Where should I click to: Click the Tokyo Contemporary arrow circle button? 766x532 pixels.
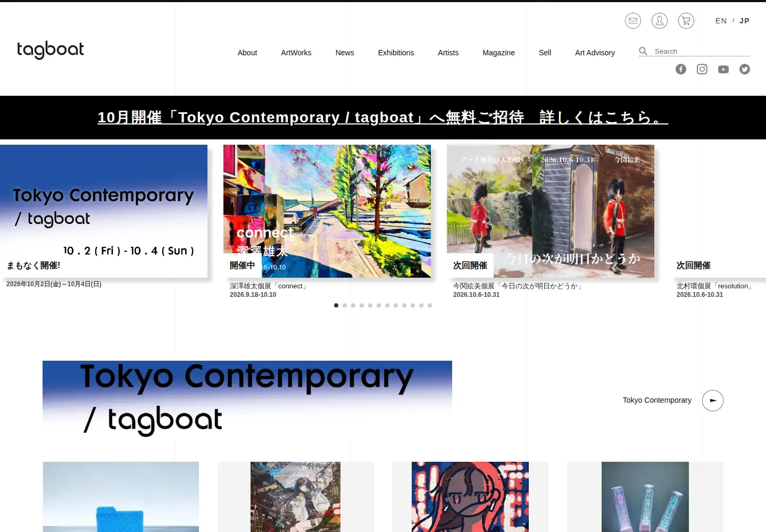(712, 401)
